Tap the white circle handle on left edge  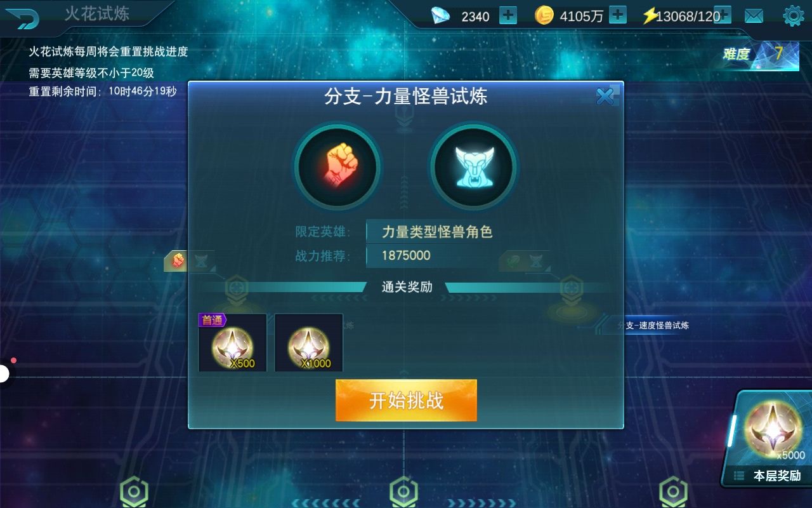coord(4,374)
